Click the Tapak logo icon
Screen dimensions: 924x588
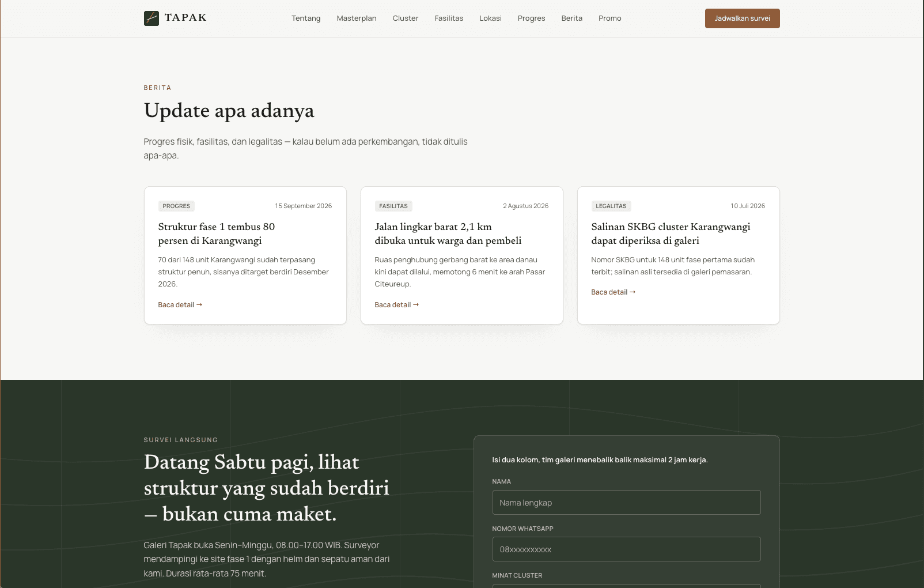pos(152,18)
